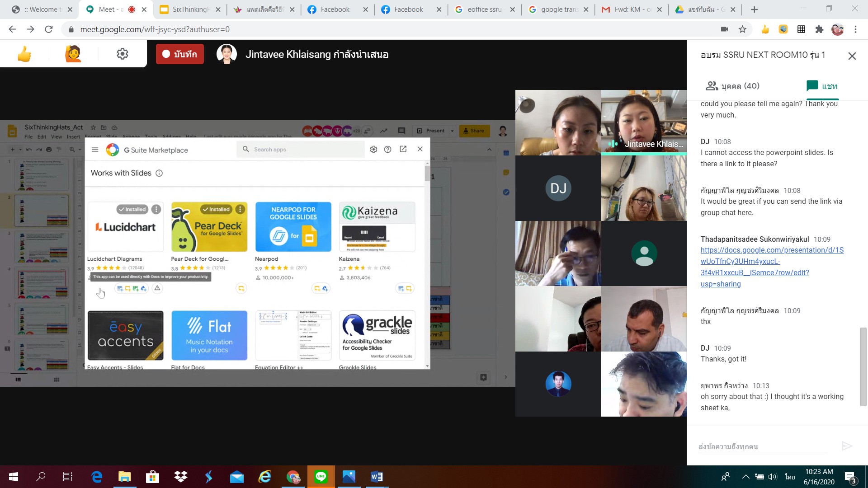The width and height of the screenshot is (868, 488).
Task: Open Lucidchart card options menu
Action: [156, 209]
